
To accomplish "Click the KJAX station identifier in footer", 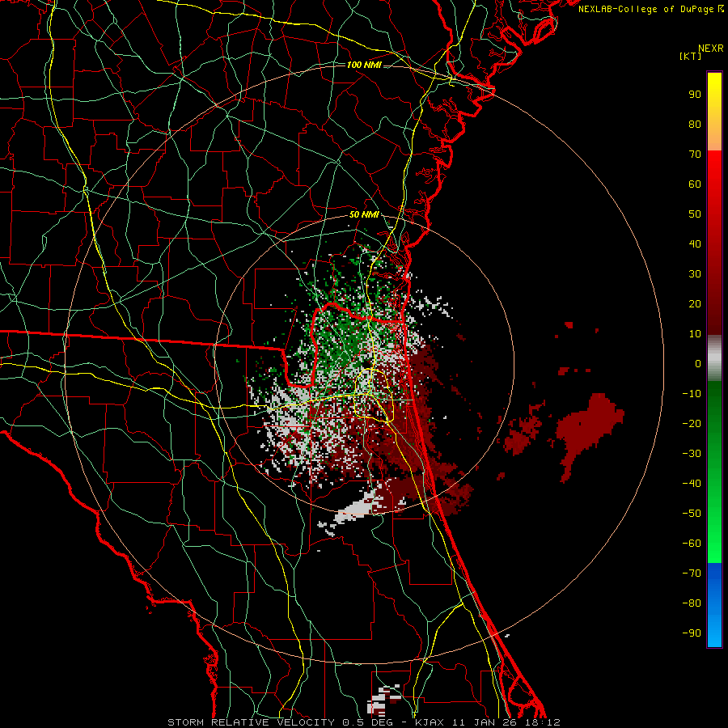I will click(x=430, y=722).
